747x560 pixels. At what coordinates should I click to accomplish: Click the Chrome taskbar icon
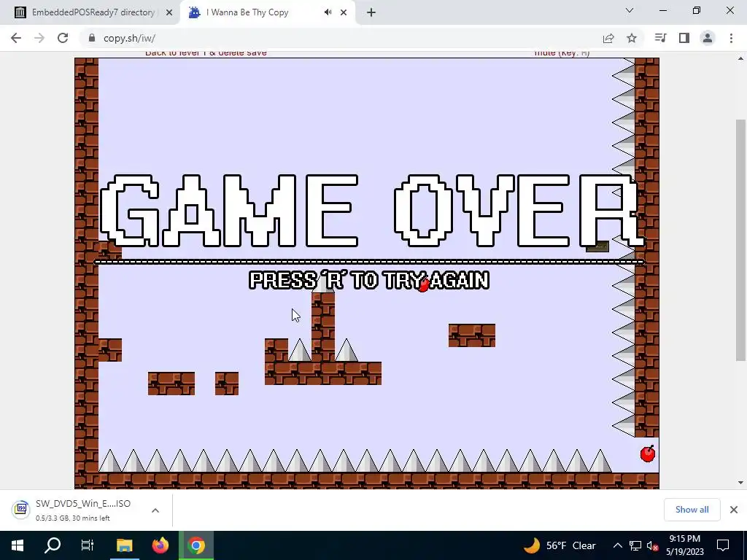click(196, 545)
